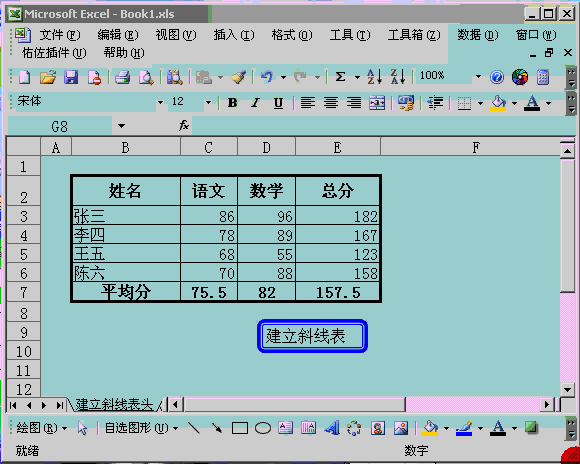Expand the font size 12 dropdown
The image size is (580, 464).
tap(208, 102)
